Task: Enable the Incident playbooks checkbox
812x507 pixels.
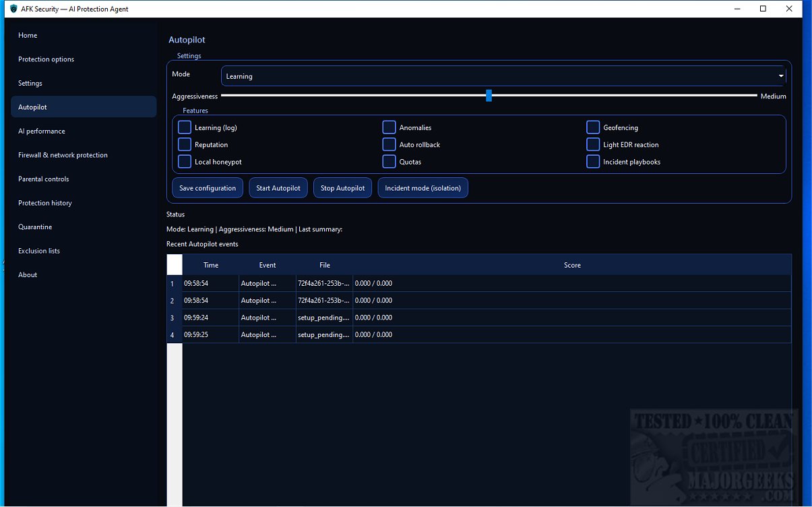Action: point(593,162)
